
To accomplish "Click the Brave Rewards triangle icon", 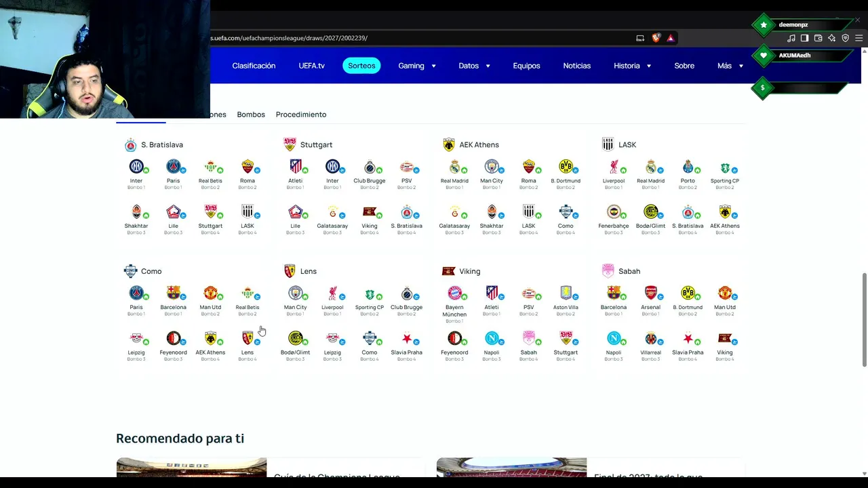I will 671,38.
